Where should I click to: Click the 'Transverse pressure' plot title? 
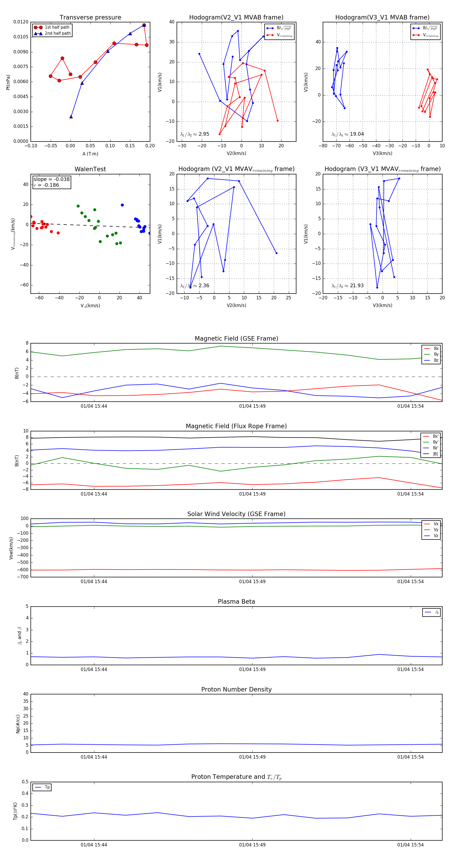pos(90,17)
